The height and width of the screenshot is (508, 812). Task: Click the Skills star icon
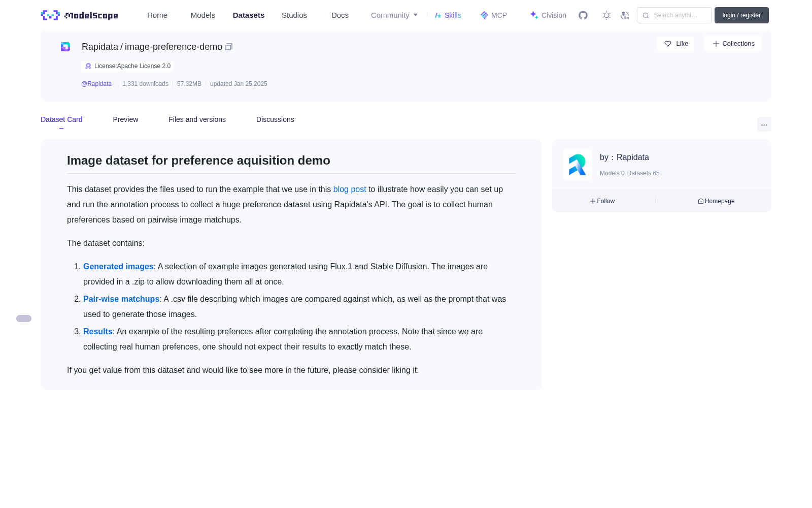click(438, 15)
